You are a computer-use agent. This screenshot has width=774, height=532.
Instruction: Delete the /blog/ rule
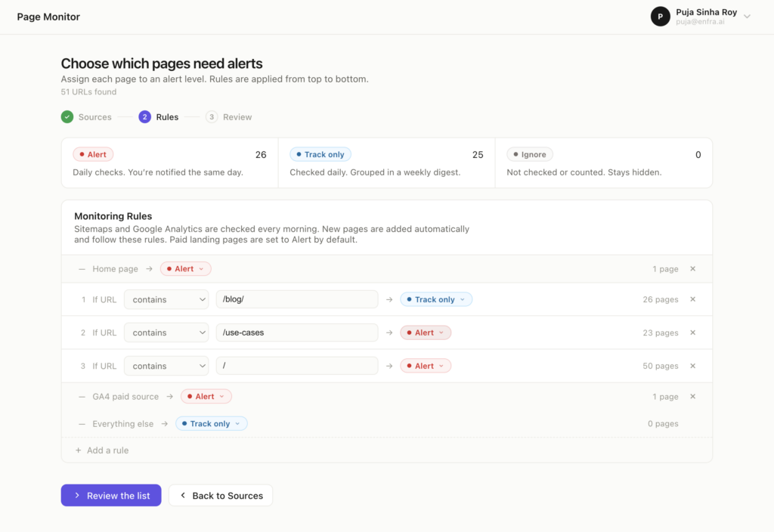click(x=692, y=299)
